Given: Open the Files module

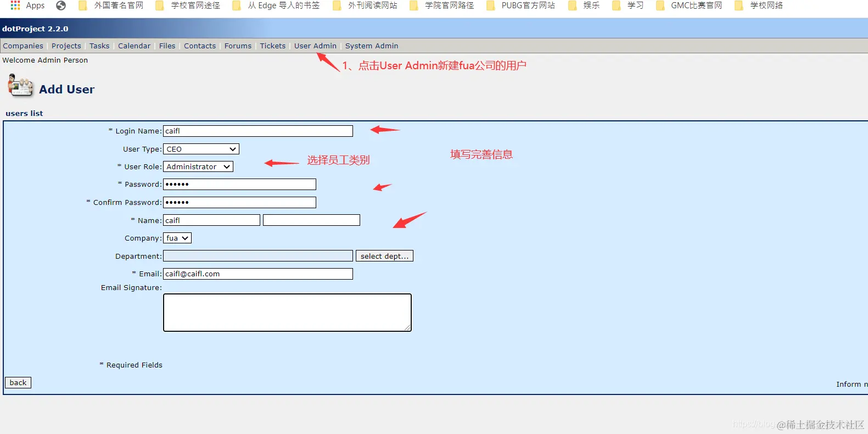Looking at the screenshot, I should tap(167, 46).
